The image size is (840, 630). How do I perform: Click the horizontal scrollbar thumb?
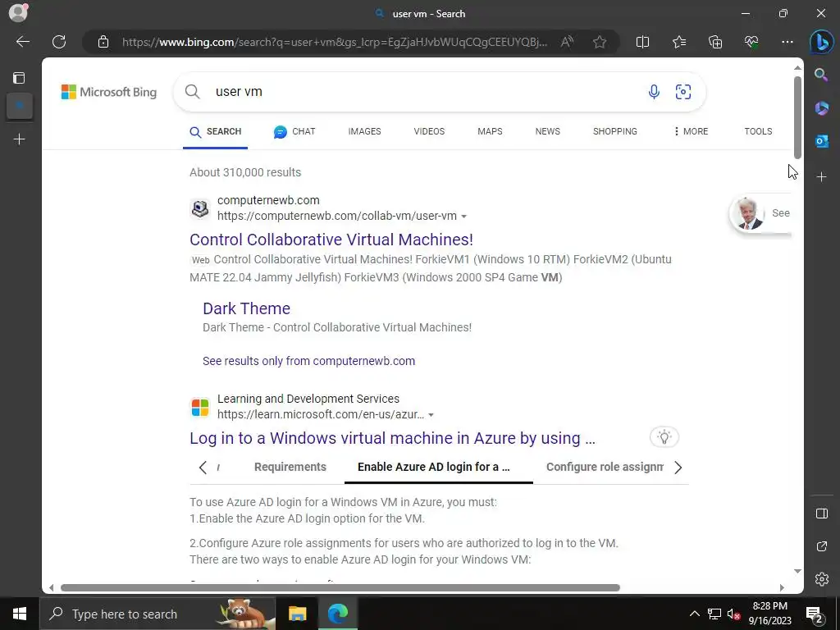(340, 587)
